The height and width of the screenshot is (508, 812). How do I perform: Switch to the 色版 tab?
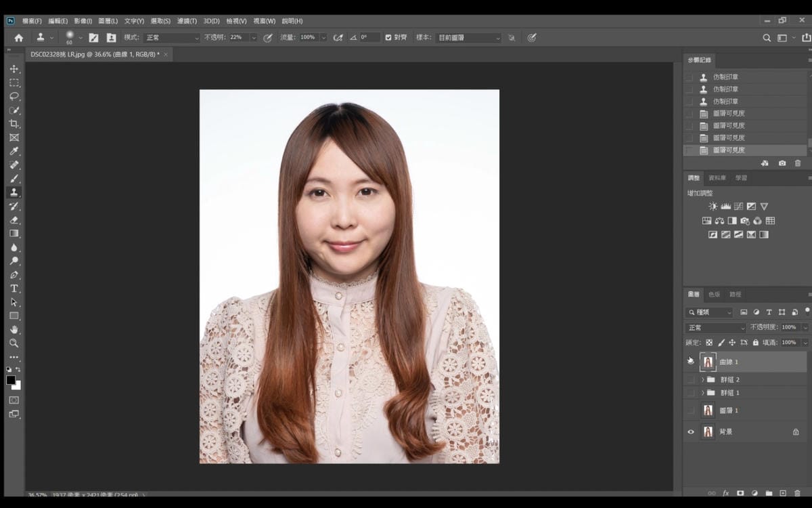tap(715, 295)
